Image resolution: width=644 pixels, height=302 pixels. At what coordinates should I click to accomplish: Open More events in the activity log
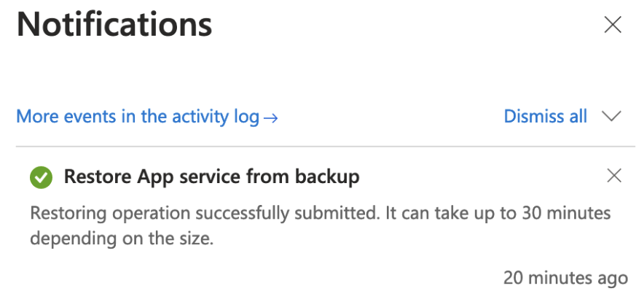coord(138,117)
